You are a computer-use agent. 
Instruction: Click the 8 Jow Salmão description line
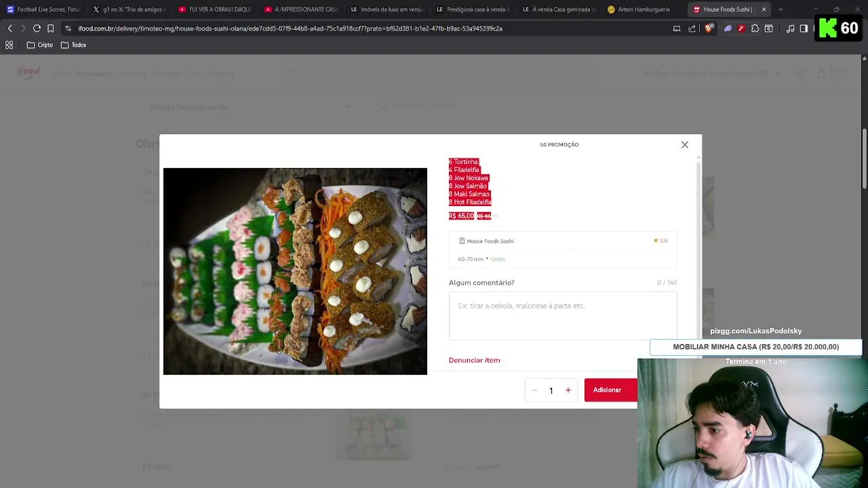468,186
